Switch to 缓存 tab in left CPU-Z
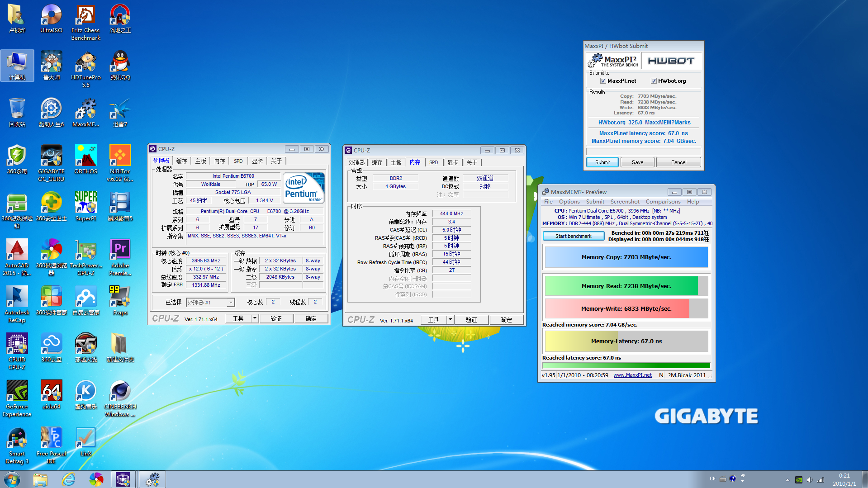Viewport: 868px width, 488px height. [x=181, y=161]
